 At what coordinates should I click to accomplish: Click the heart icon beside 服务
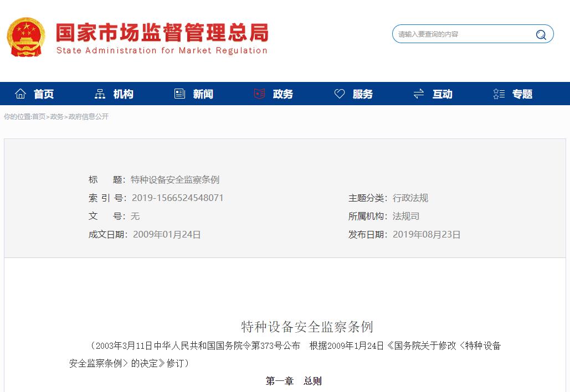[340, 94]
